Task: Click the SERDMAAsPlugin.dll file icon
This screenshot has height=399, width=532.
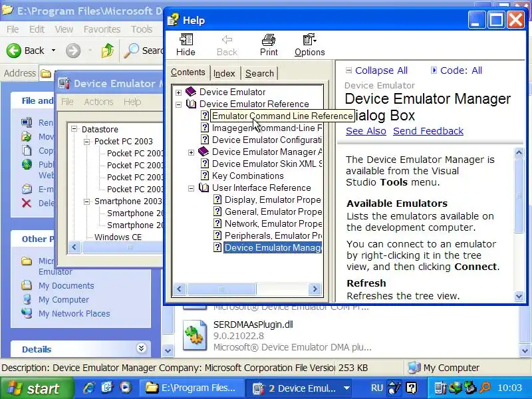Action: click(x=194, y=335)
